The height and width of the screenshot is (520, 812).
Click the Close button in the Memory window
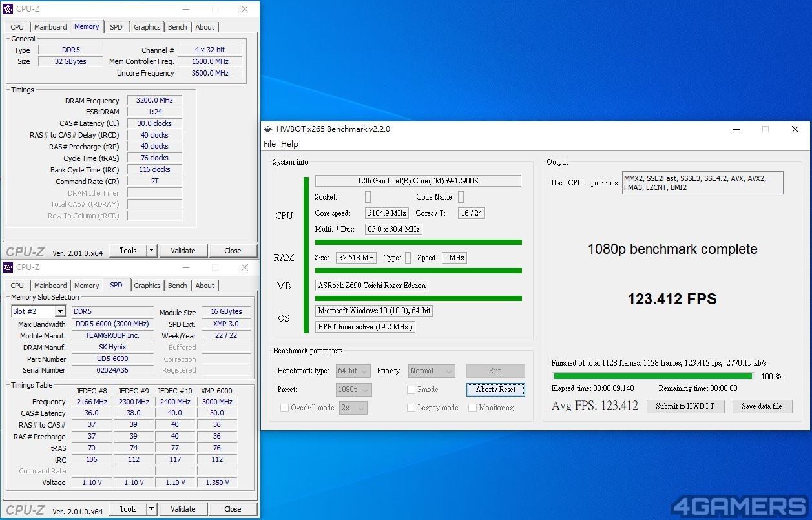pyautogui.click(x=233, y=251)
